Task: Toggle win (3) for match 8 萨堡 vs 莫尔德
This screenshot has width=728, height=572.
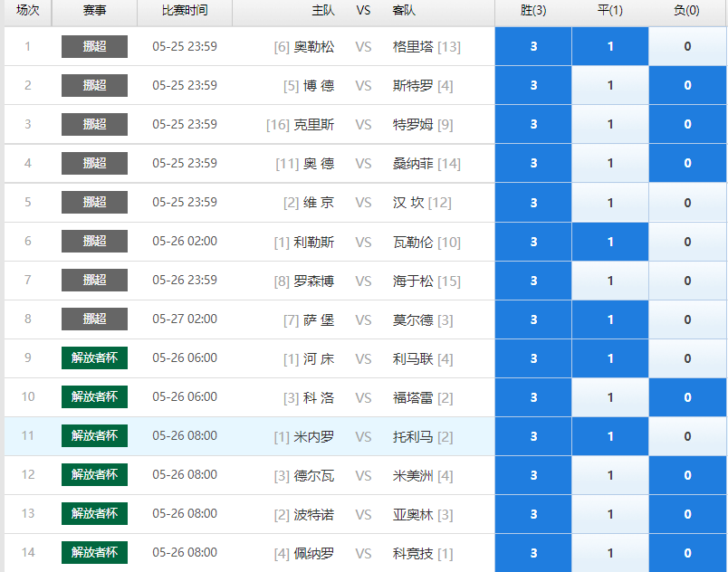Action: click(x=533, y=319)
